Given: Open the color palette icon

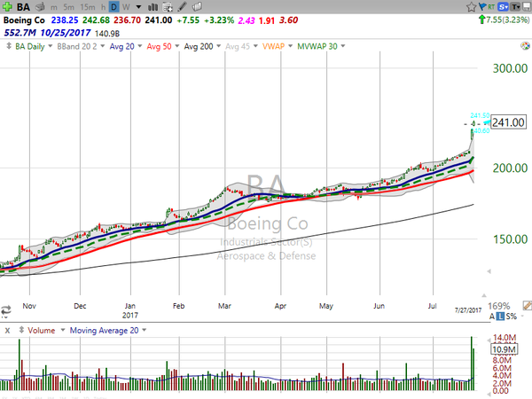Looking at the screenshot, I should (525, 46).
